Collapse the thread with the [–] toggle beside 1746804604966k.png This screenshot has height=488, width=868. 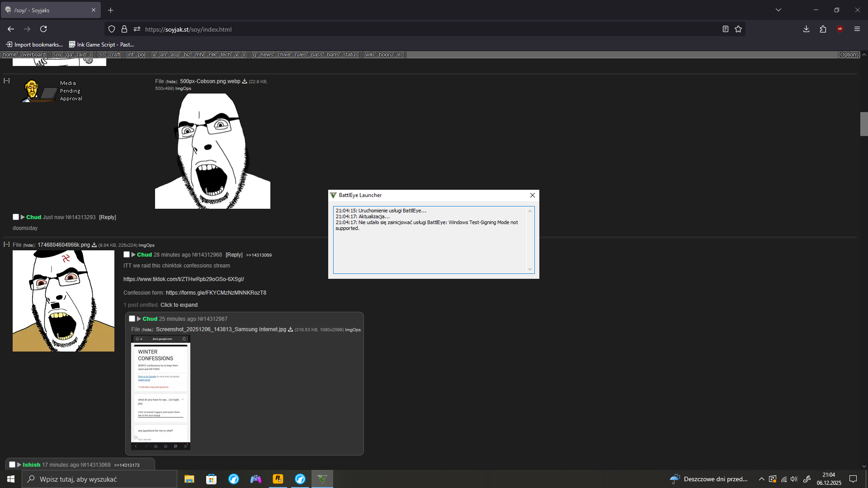pos(7,244)
